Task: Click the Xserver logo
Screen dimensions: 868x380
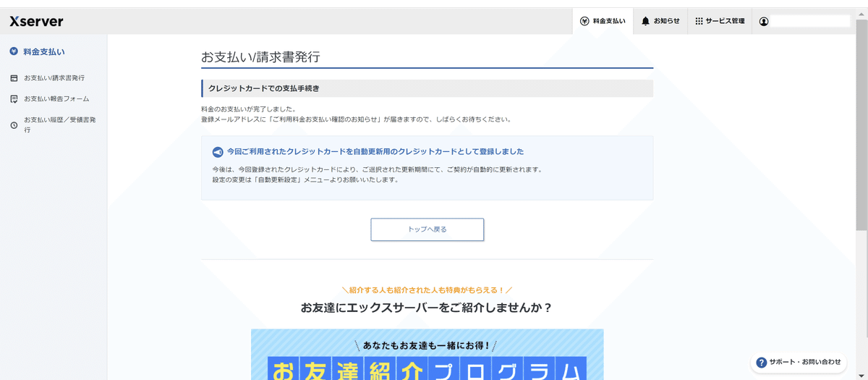Action: pyautogui.click(x=36, y=22)
